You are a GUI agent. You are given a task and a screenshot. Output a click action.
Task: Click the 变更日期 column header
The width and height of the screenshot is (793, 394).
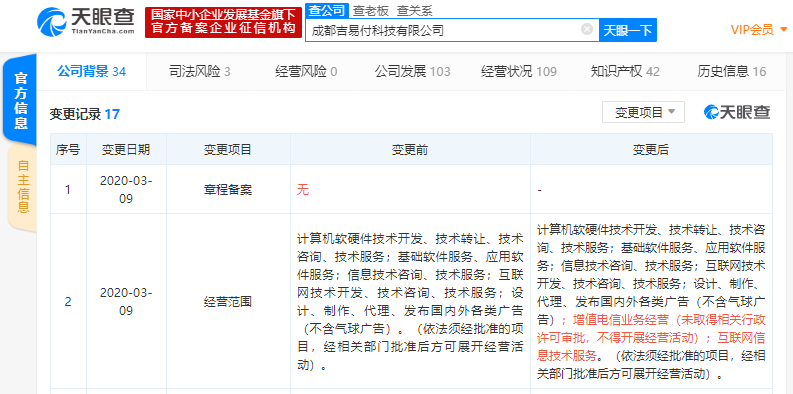(x=126, y=149)
